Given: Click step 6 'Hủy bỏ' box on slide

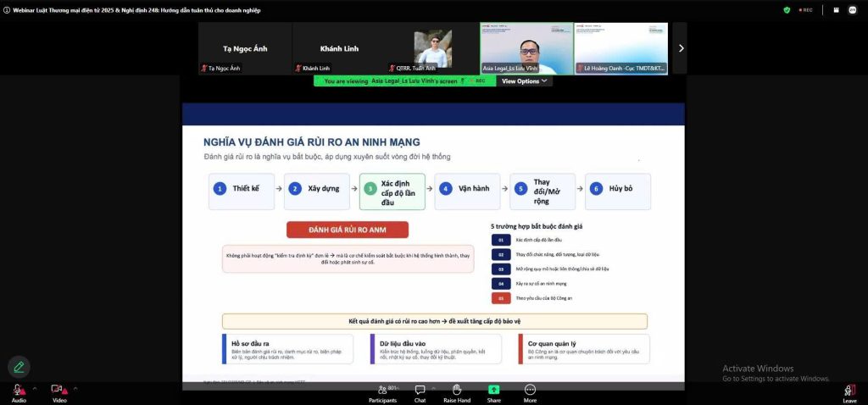Looking at the screenshot, I should coord(618,191).
